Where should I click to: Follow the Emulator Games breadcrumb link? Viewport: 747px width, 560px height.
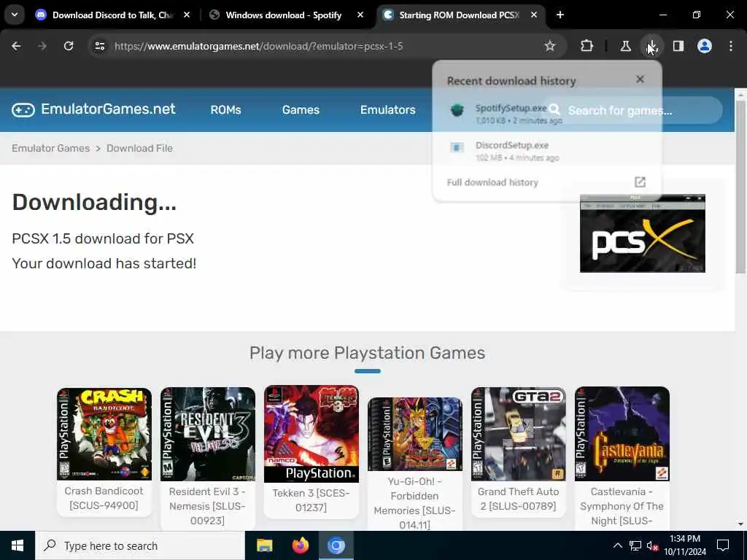[51, 148]
